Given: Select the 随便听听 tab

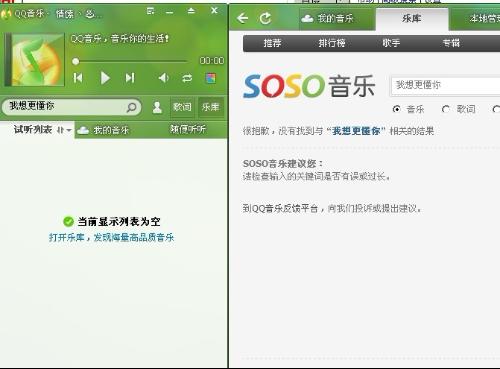Looking at the screenshot, I should pyautogui.click(x=188, y=129).
